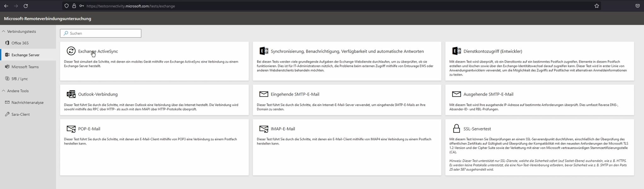Click the Exchange icon beside Dienstkontozugriff (Entwickler)
644x189 pixels.
[x=456, y=51]
